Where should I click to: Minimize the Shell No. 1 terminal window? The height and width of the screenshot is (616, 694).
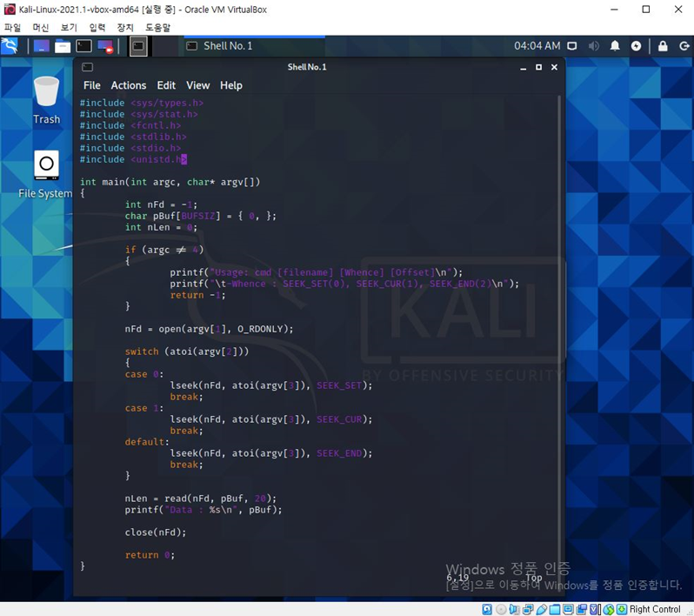[524, 67]
